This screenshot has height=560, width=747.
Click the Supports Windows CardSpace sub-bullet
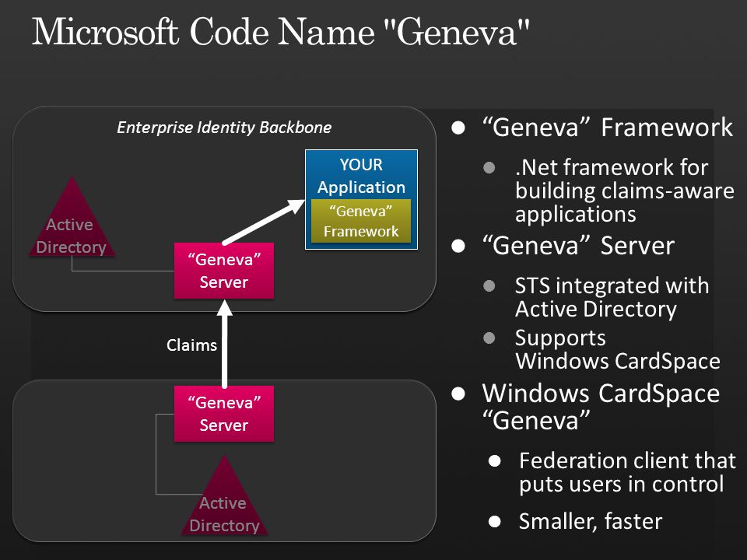(x=617, y=349)
